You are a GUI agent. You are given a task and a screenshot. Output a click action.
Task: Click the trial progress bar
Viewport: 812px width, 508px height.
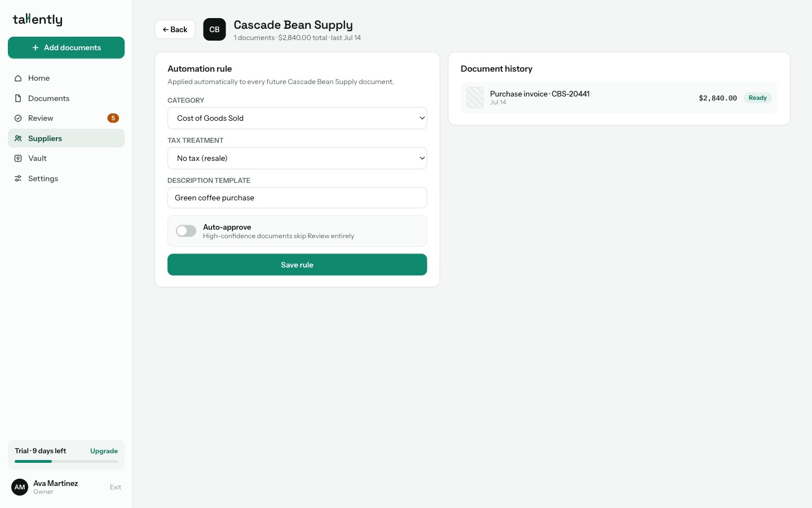click(66, 461)
